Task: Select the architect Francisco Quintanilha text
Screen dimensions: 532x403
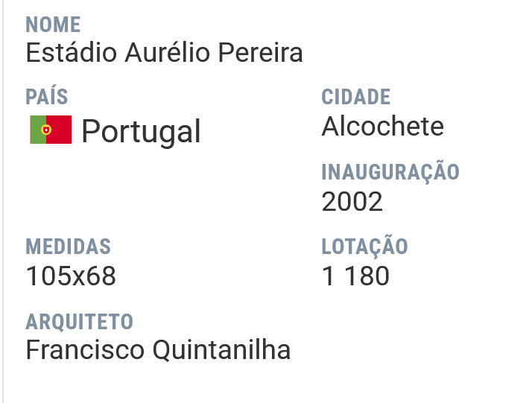Action: 158,350
